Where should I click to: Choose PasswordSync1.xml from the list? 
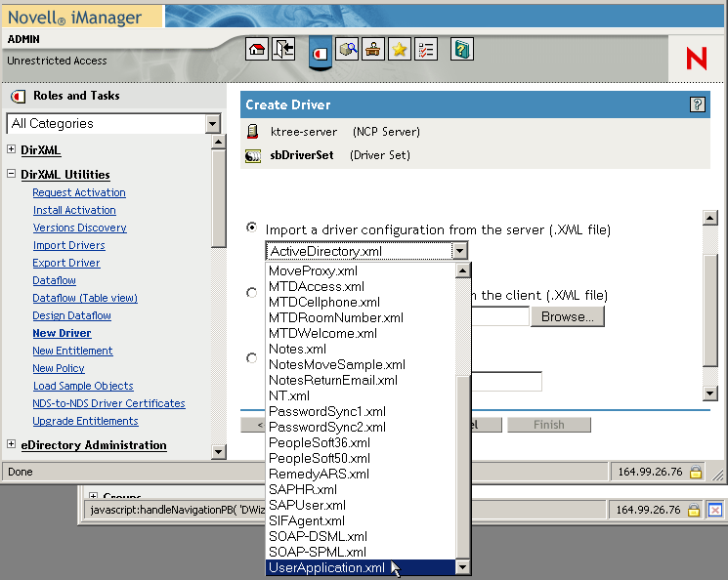point(361,412)
